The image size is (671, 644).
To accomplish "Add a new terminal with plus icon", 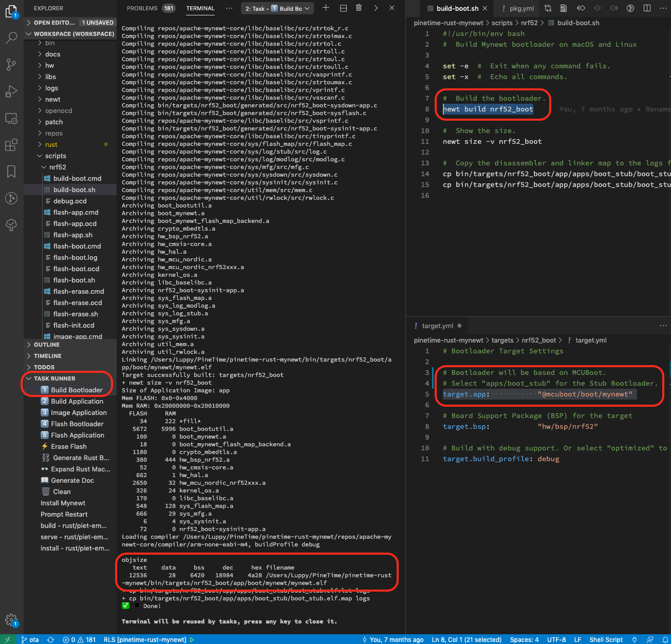I will click(326, 8).
